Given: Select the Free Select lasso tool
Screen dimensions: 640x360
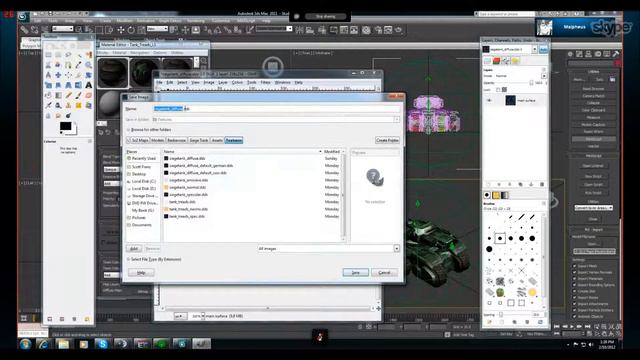Looking at the screenshot, I should click(68, 54).
